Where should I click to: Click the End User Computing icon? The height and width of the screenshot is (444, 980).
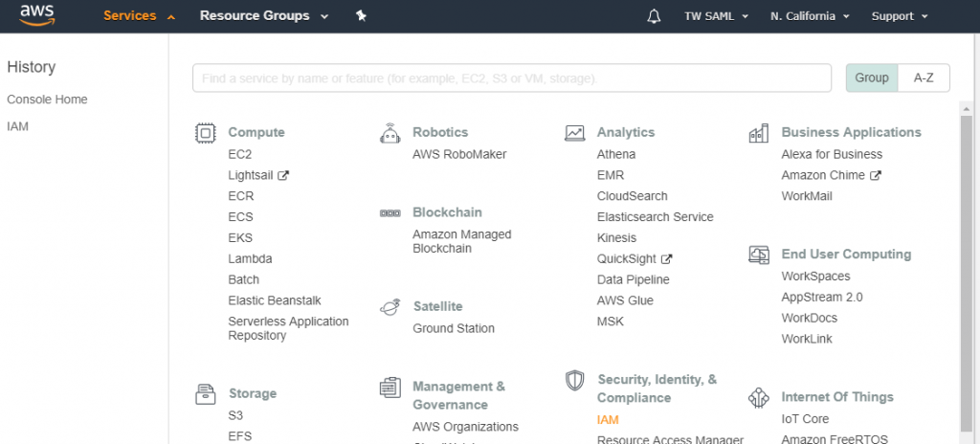coord(759,255)
